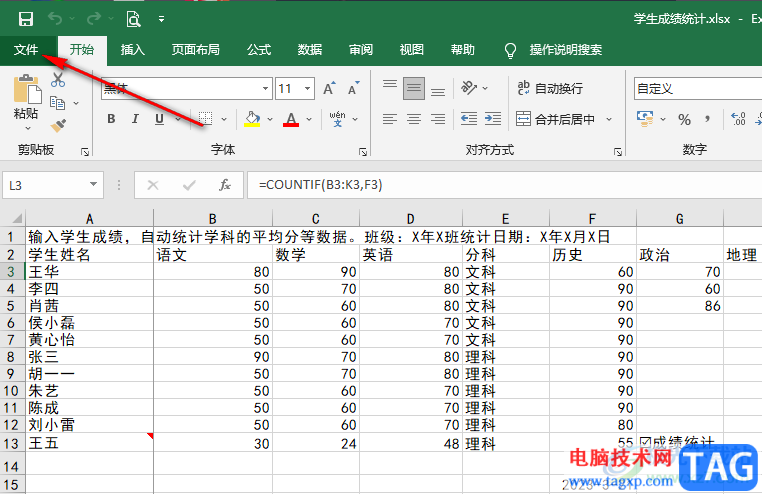Viewport: 762px width, 494px height.
Task: Open the font settings dialog launcher
Action: pyautogui.click(x=363, y=152)
